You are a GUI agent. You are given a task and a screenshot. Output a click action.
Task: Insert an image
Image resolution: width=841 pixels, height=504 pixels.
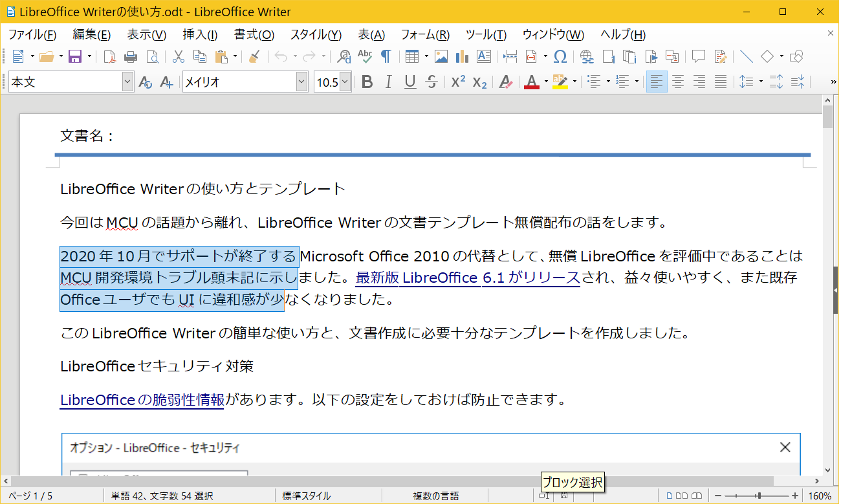[441, 57]
